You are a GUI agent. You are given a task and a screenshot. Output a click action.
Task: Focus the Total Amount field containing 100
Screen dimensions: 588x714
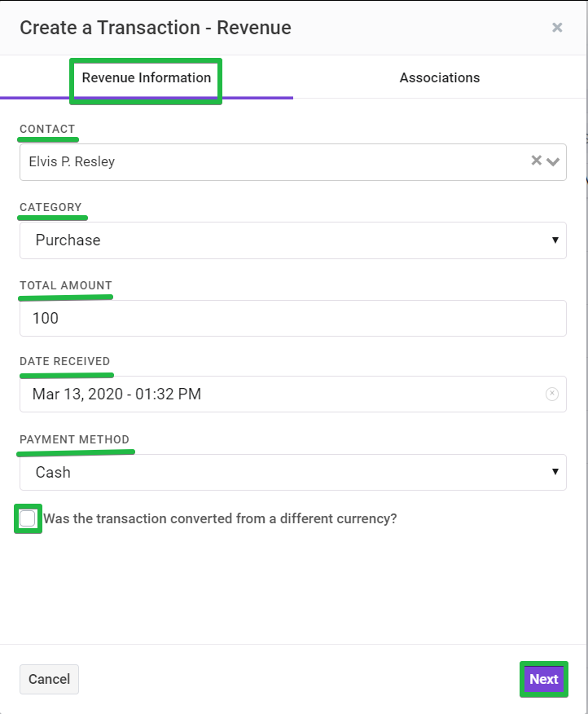pos(293,319)
